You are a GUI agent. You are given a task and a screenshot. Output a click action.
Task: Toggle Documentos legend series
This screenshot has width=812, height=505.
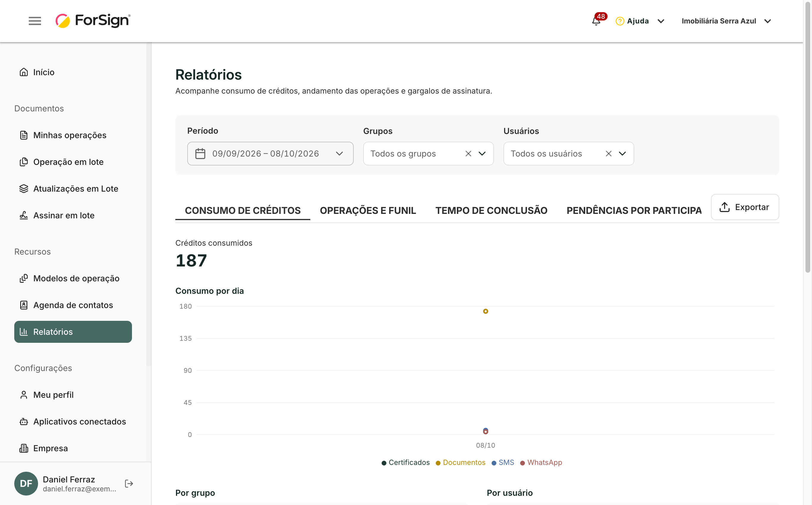pyautogui.click(x=460, y=462)
